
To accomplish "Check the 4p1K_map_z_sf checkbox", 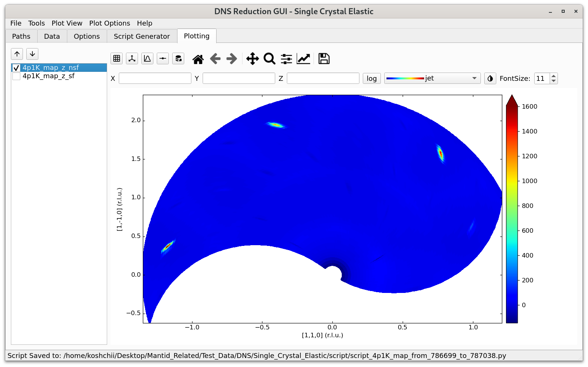I will tap(16, 76).
